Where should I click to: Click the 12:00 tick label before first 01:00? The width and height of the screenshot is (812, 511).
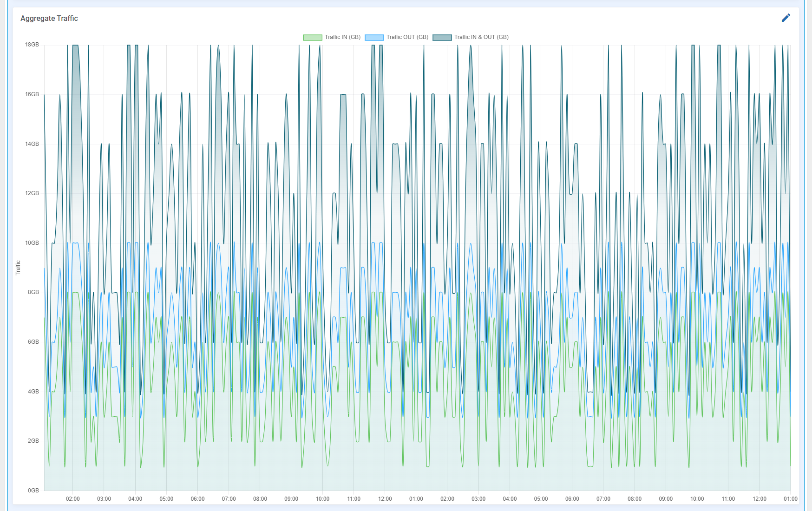(x=385, y=499)
